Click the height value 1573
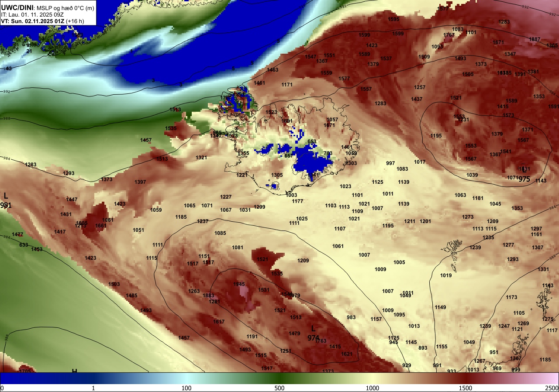Screen dimensions: 559x392 click(508, 115)
